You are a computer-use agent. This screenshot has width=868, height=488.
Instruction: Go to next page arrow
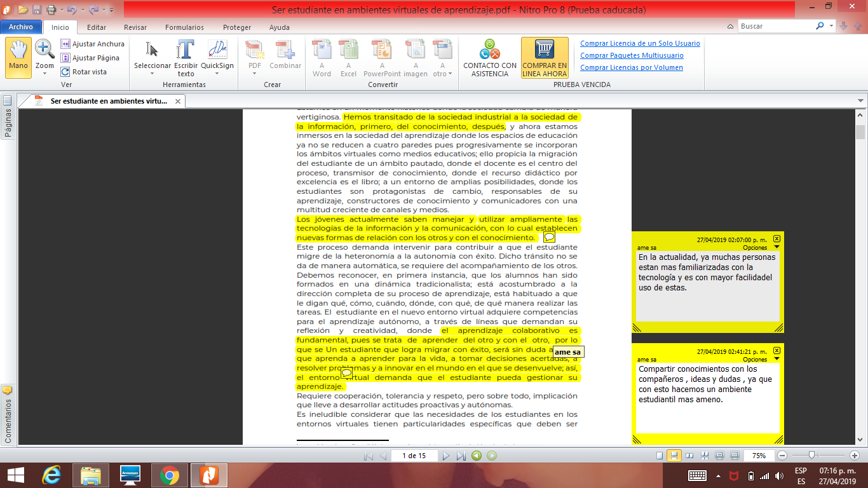coord(446,456)
